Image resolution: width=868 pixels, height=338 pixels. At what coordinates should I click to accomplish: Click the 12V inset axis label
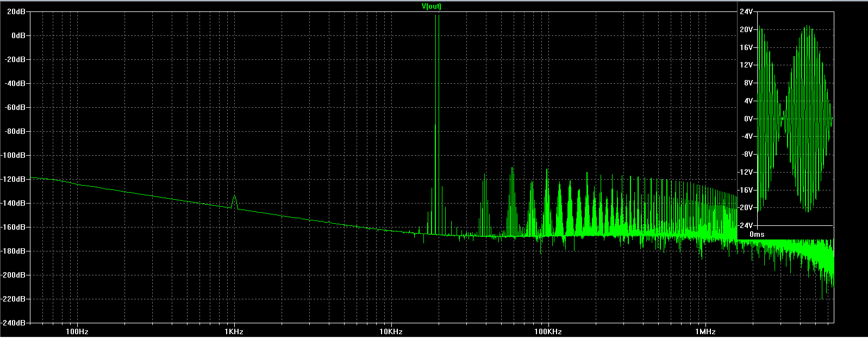[746, 65]
